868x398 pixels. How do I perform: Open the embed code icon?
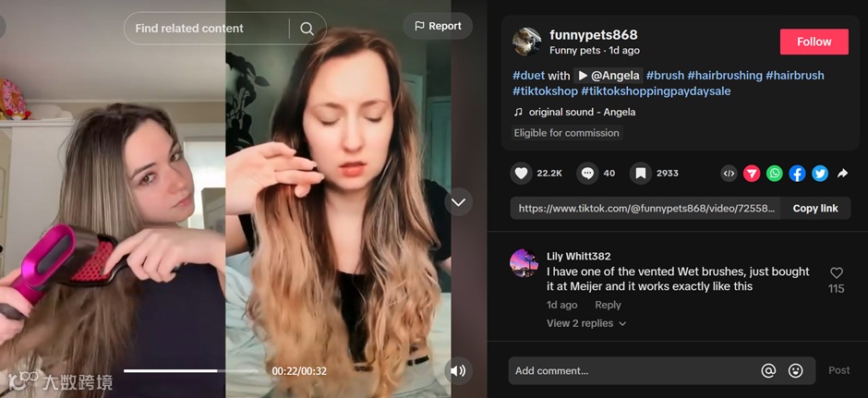(729, 174)
